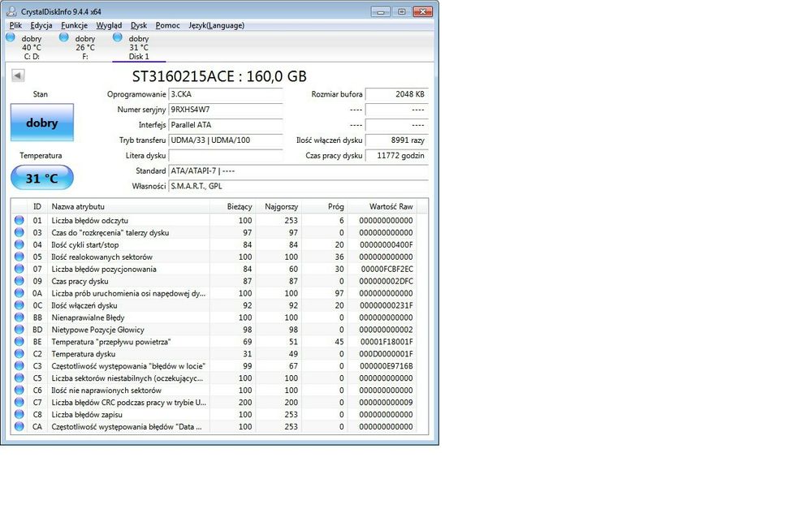Click status circle for attribute BB
This screenshot has height=518, width=812.
19,317
